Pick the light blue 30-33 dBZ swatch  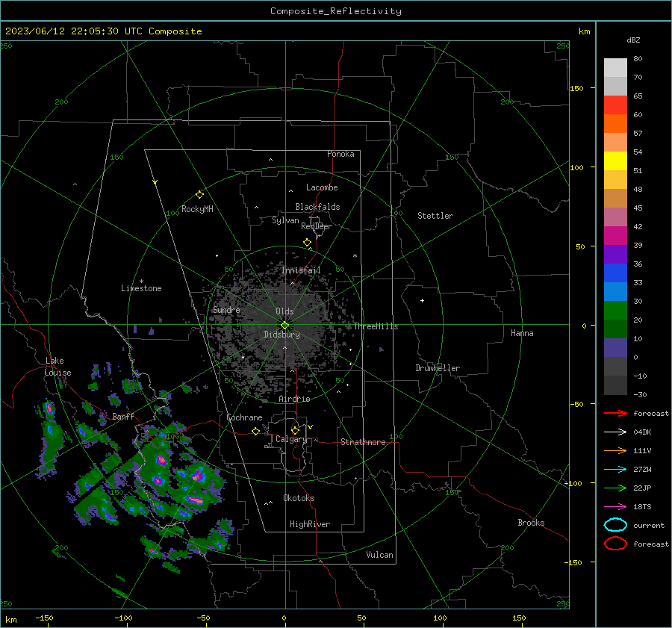coord(615,292)
